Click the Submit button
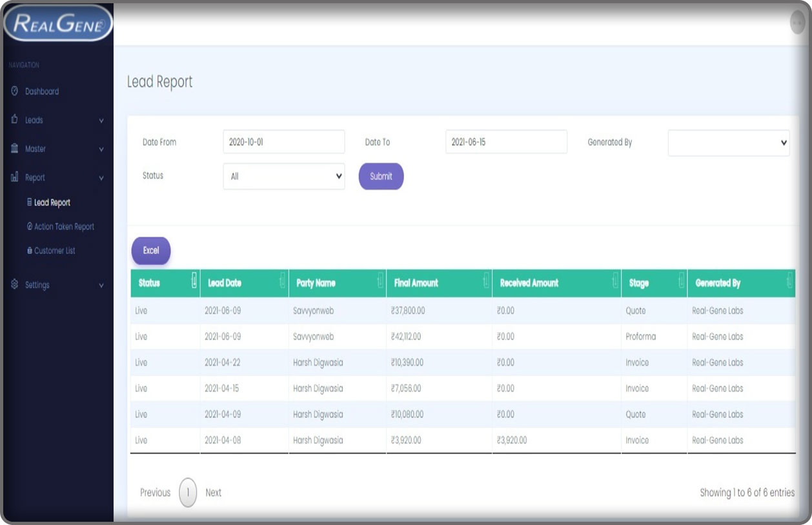The image size is (812, 525). 381,176
